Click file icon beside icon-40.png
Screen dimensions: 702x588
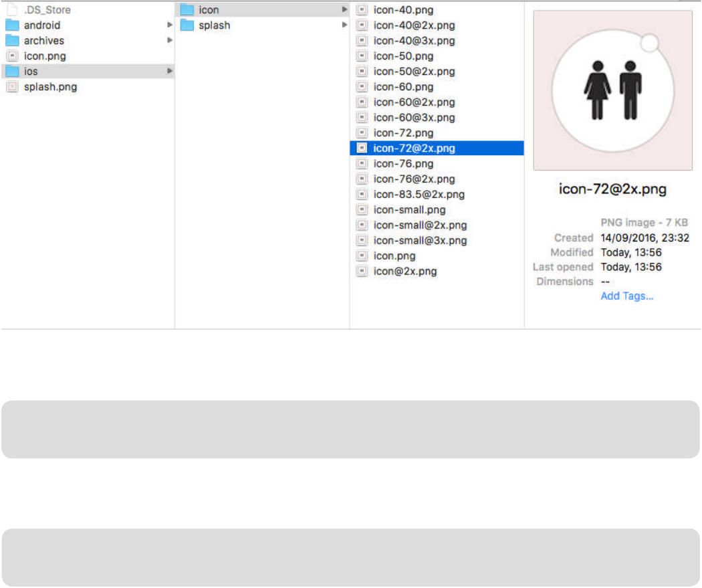pos(362,10)
